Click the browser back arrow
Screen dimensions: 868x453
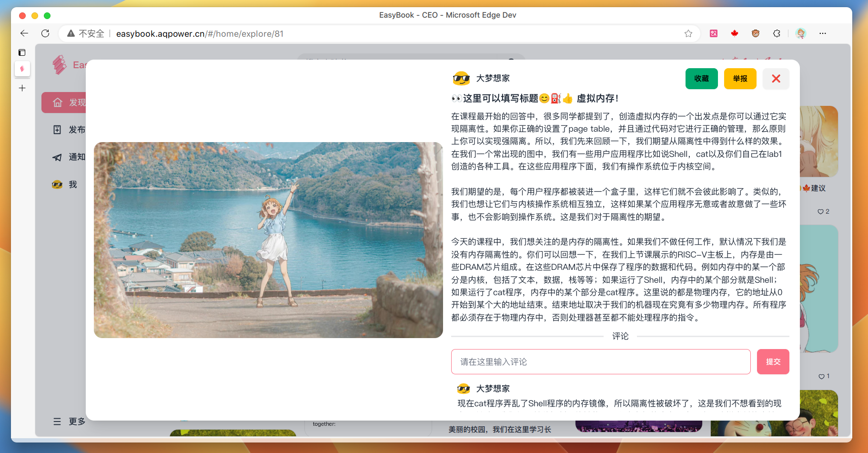pyautogui.click(x=24, y=33)
